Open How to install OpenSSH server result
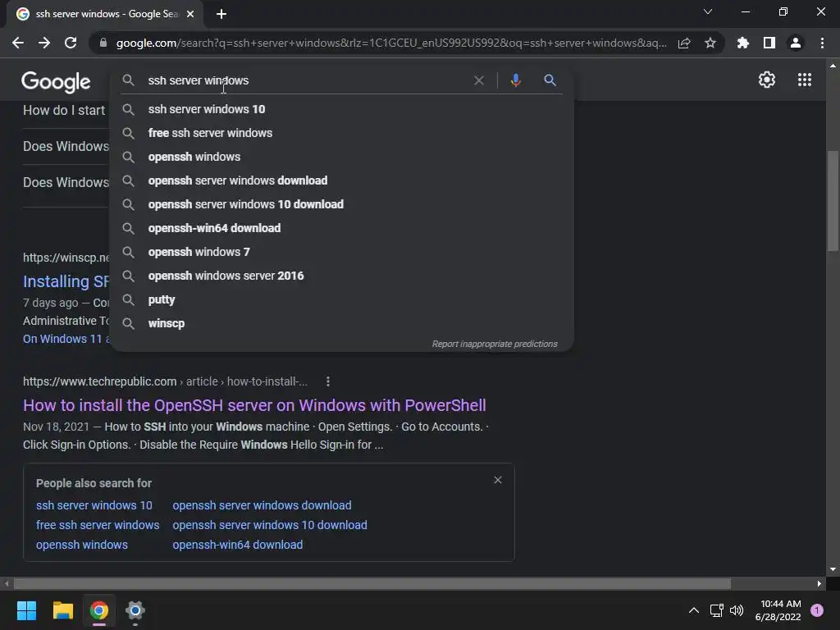840x630 pixels. pos(254,405)
